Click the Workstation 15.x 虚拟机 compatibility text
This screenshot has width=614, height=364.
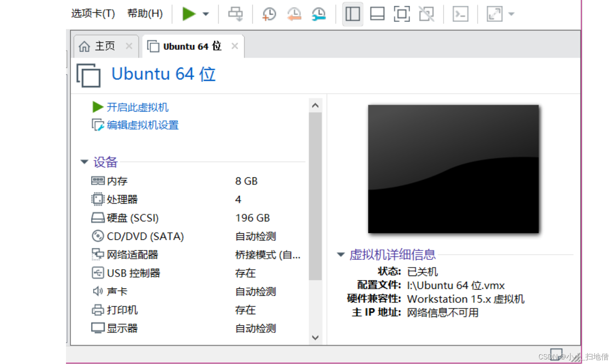466,299
